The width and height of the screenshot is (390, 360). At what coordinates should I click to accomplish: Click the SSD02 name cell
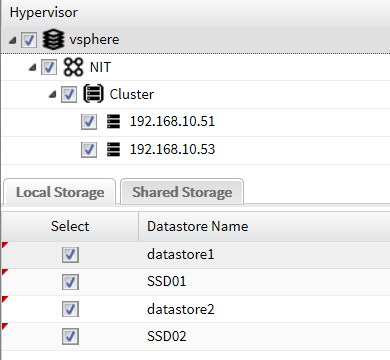coord(264,336)
